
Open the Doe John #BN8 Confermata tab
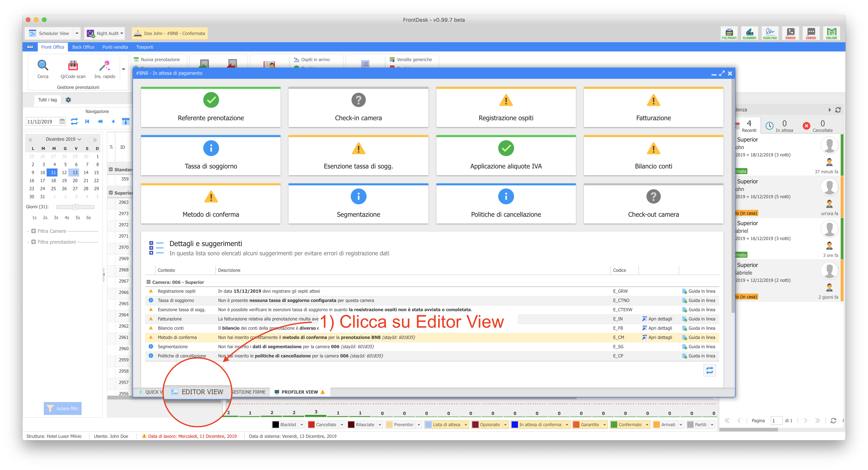pos(170,33)
